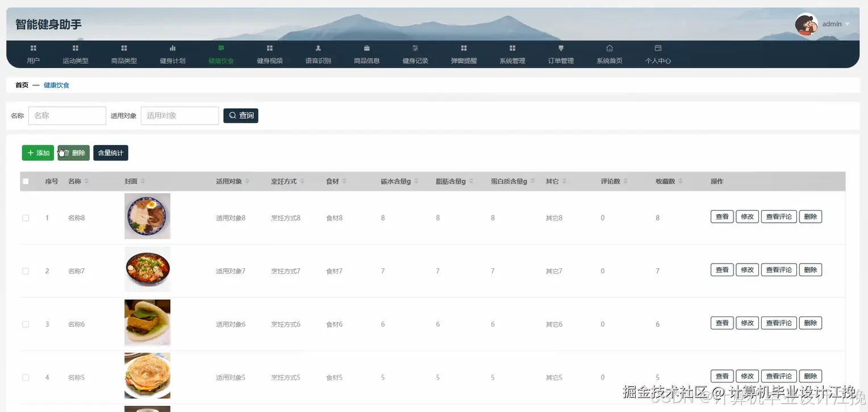Sort table by 蛋白质含量g column arrows
This screenshot has height=412, width=868.
(533, 181)
